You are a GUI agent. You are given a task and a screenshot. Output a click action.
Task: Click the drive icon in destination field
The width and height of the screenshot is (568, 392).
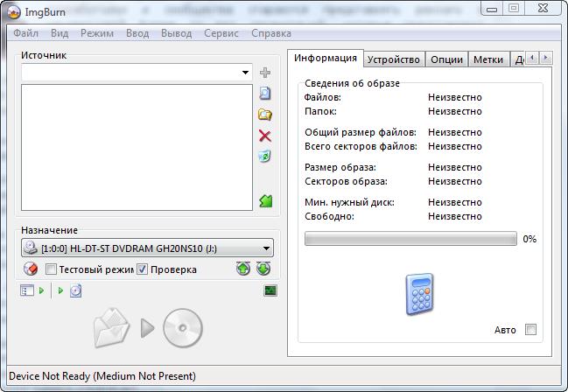(x=31, y=248)
